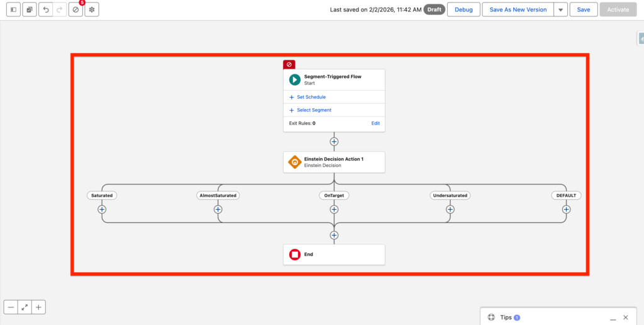Viewport: 644px width, 325px height.
Task: Toggle the left toolbox panel
Action: (13, 10)
